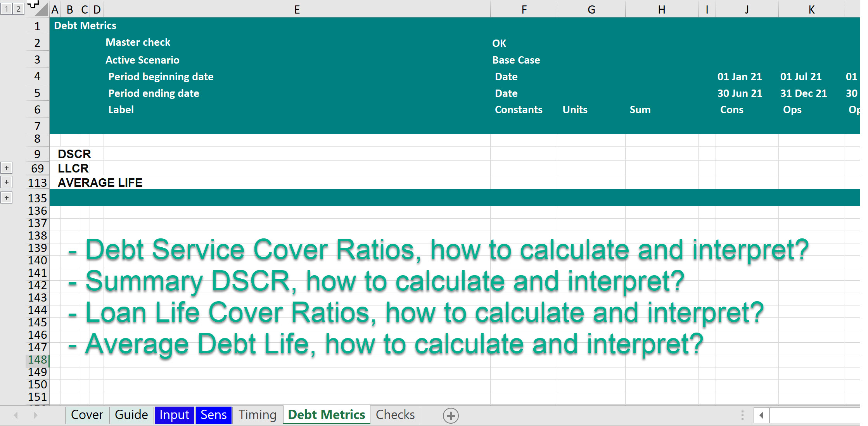Open the Timing sheet tab
868x426 pixels.
258,415
